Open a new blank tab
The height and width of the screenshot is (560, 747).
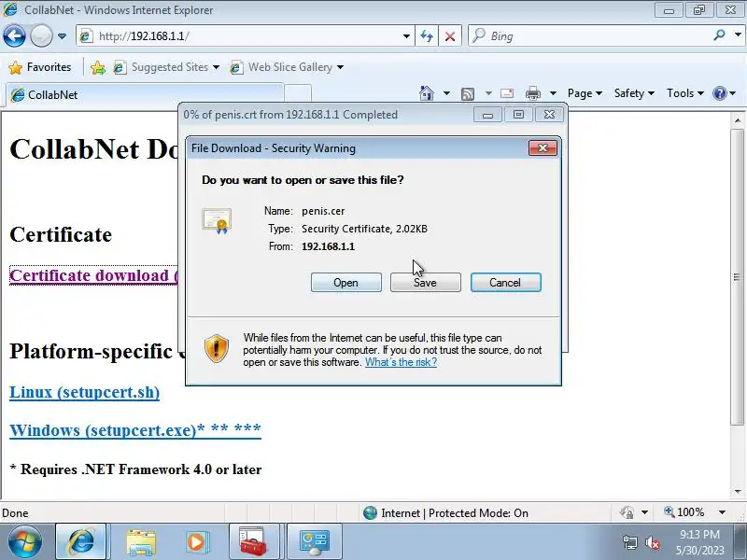click(298, 94)
